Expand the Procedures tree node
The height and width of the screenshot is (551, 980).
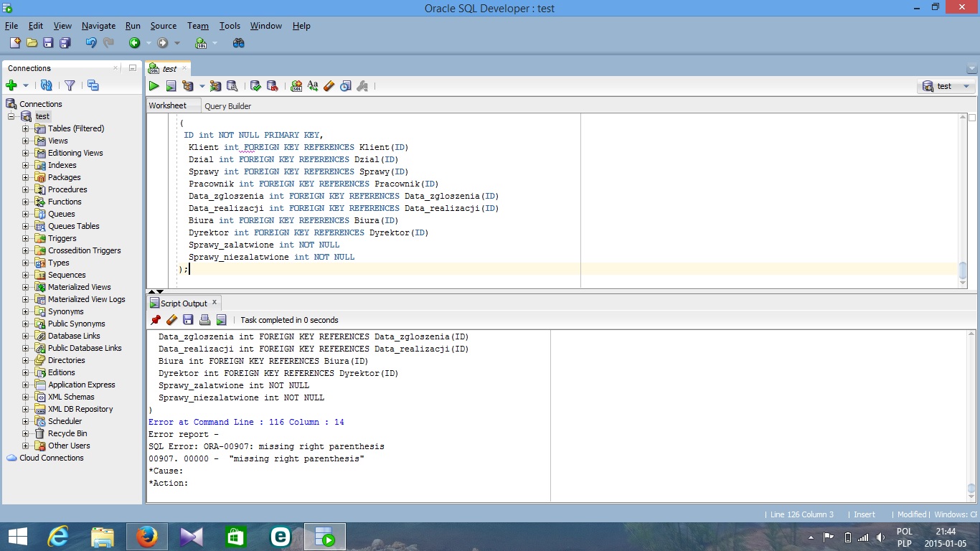(26, 189)
